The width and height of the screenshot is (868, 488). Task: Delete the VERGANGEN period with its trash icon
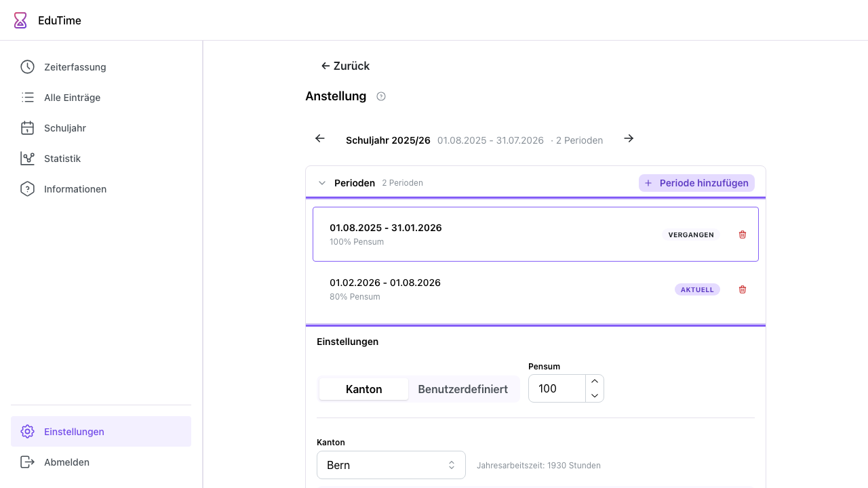tap(743, 235)
